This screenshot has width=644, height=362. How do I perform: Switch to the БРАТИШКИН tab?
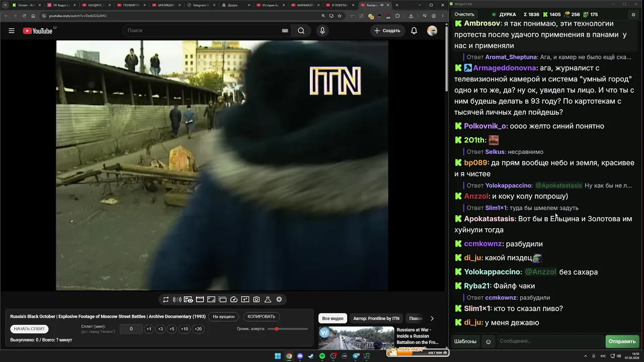[x=166, y=5]
